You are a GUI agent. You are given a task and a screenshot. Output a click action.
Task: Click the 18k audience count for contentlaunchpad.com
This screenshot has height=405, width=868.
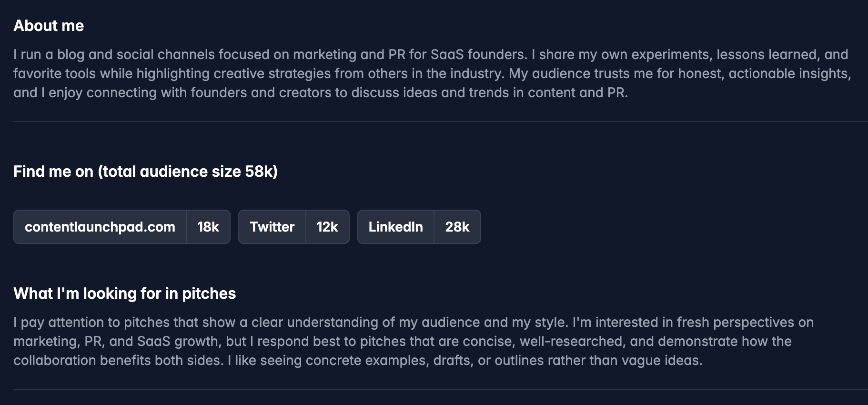point(208,227)
